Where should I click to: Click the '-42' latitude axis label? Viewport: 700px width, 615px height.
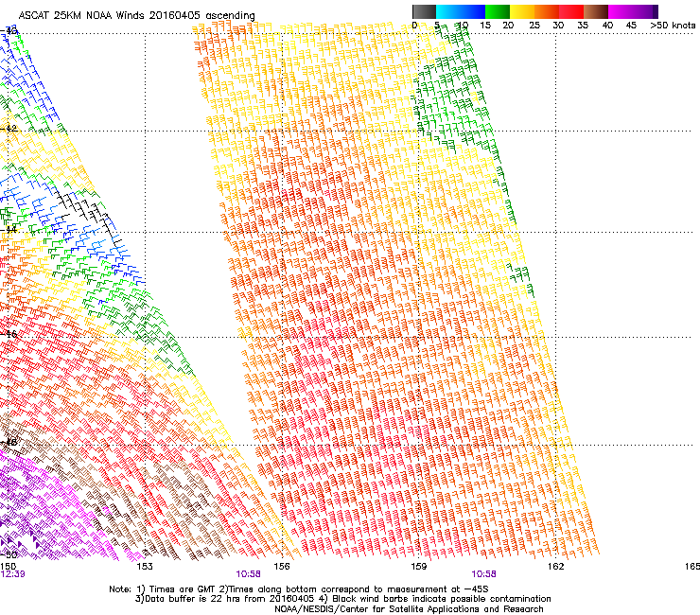click(x=9, y=129)
